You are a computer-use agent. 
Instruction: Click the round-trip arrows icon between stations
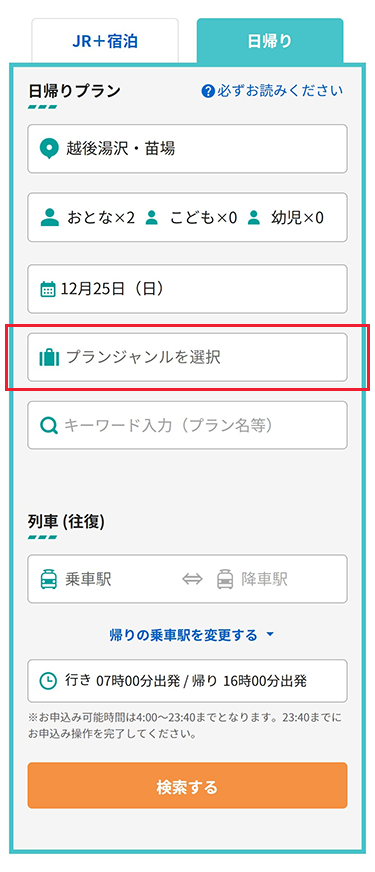(x=193, y=579)
